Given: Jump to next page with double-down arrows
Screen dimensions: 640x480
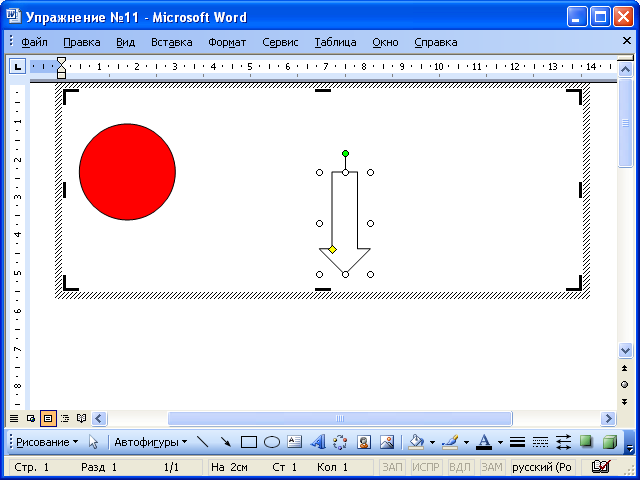Looking at the screenshot, I should click(624, 402).
